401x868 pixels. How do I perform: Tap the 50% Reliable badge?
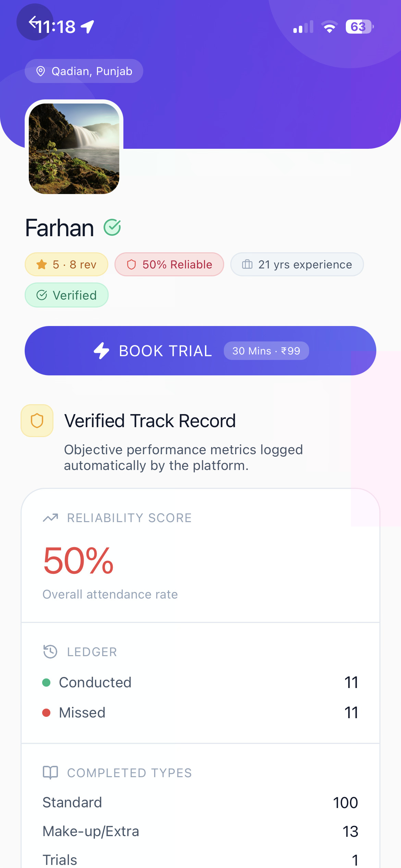pyautogui.click(x=169, y=264)
